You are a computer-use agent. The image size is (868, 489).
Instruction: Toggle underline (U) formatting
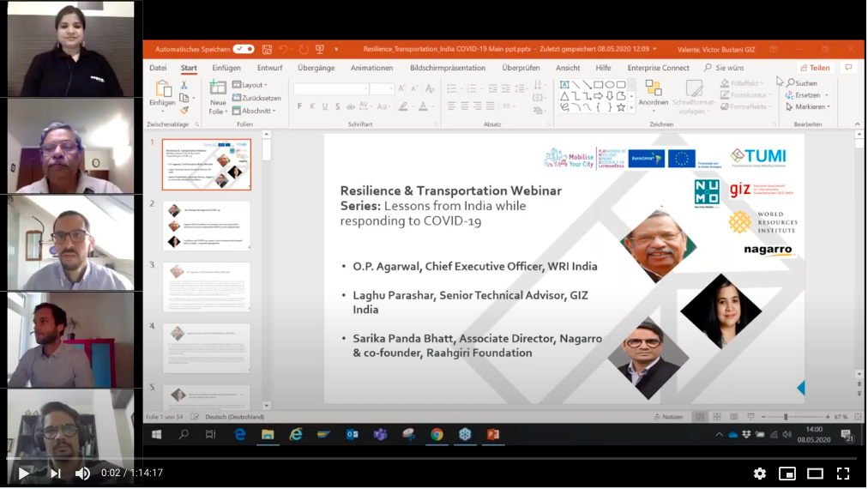tap(325, 106)
